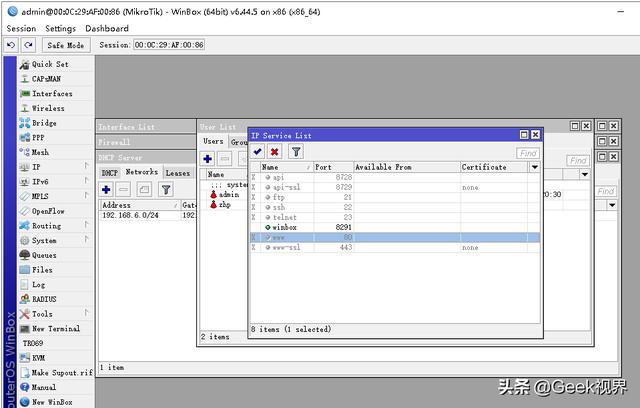Sort services by Name column
640x408 pixels.
pos(286,167)
